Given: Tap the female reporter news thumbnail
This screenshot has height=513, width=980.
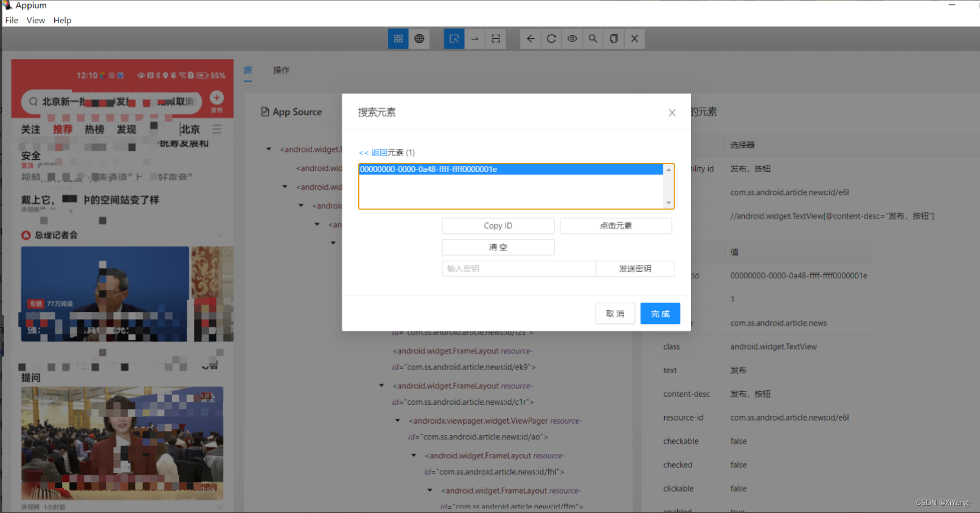Looking at the screenshot, I should click(122, 443).
